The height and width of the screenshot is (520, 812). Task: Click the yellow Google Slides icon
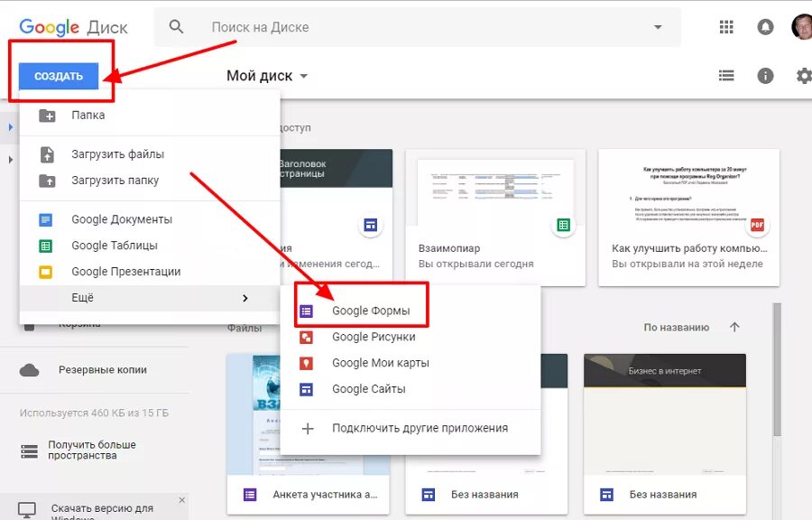pos(46,272)
